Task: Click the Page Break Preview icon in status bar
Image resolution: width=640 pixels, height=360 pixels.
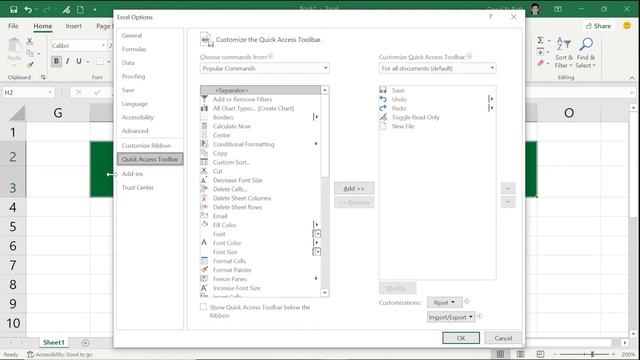Action: pyautogui.click(x=540, y=354)
